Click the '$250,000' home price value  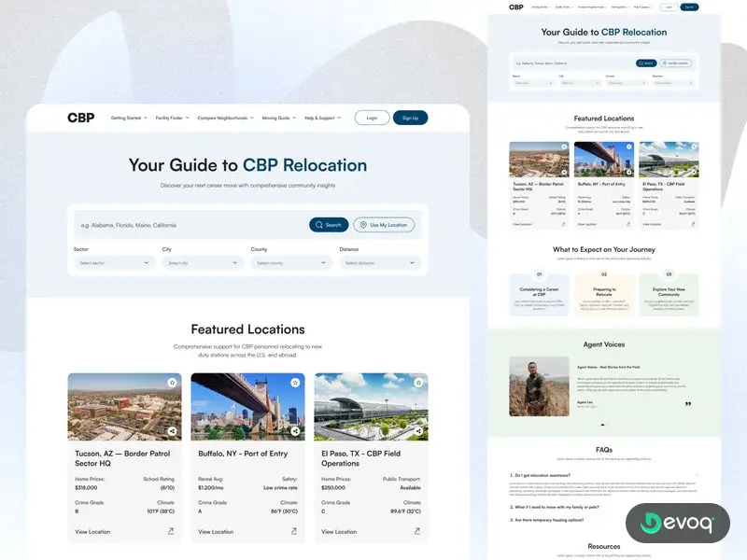pyautogui.click(x=333, y=487)
